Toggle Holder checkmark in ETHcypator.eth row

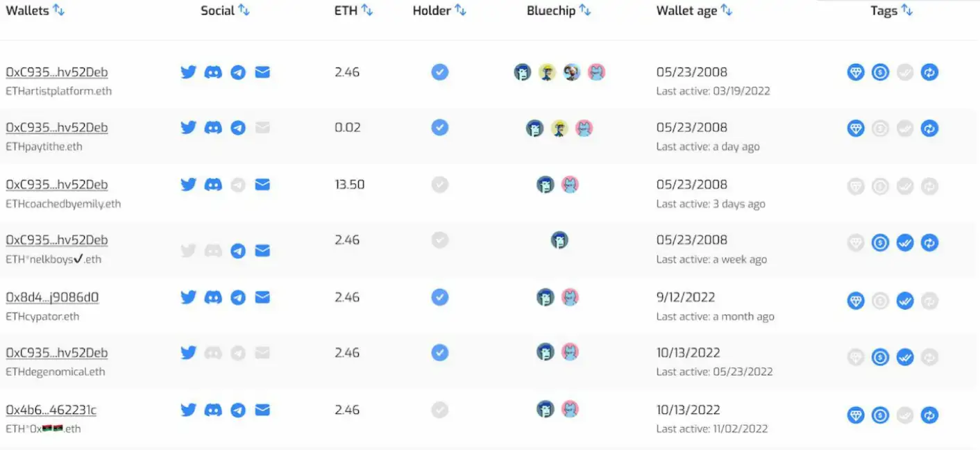[439, 297]
